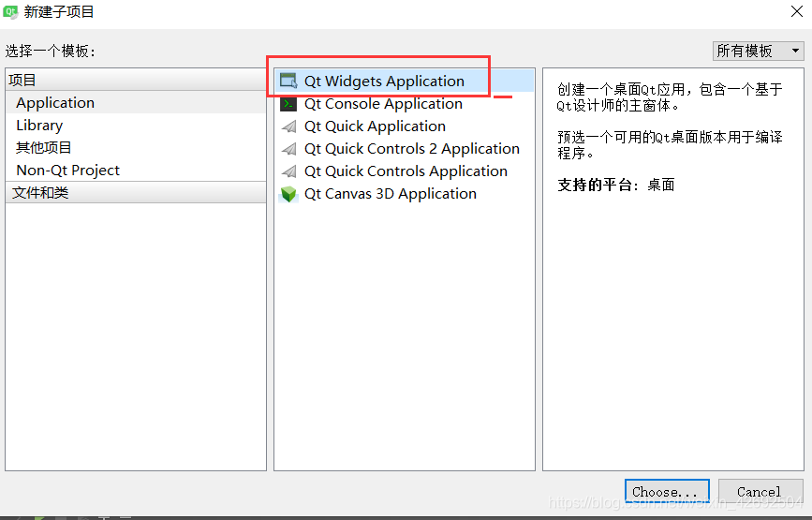Click the 文件和类 section header

click(136, 192)
